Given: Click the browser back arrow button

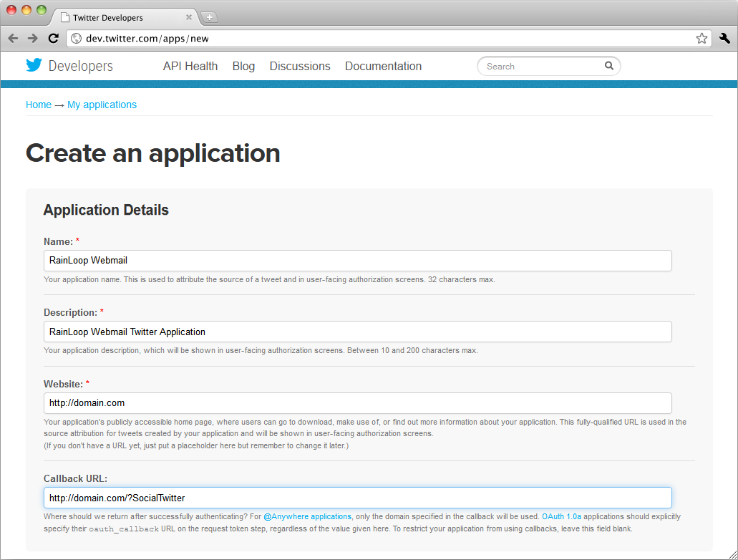Looking at the screenshot, I should (x=14, y=39).
